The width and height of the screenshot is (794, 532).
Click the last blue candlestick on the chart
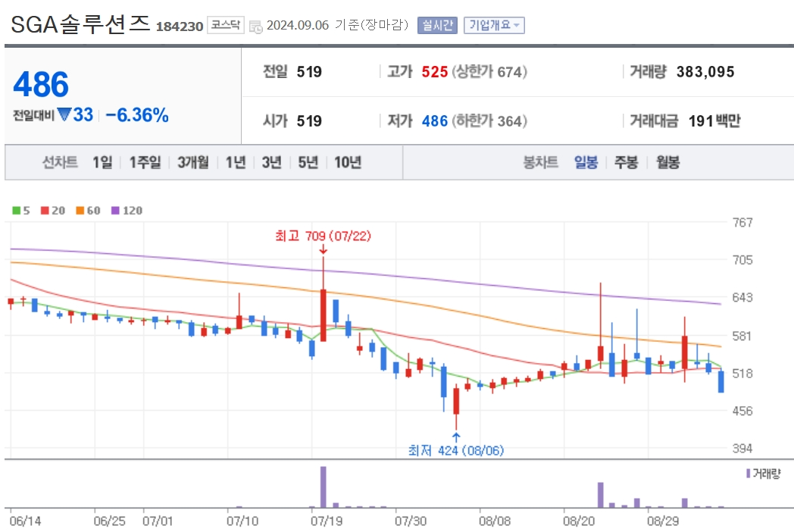[x=721, y=381]
